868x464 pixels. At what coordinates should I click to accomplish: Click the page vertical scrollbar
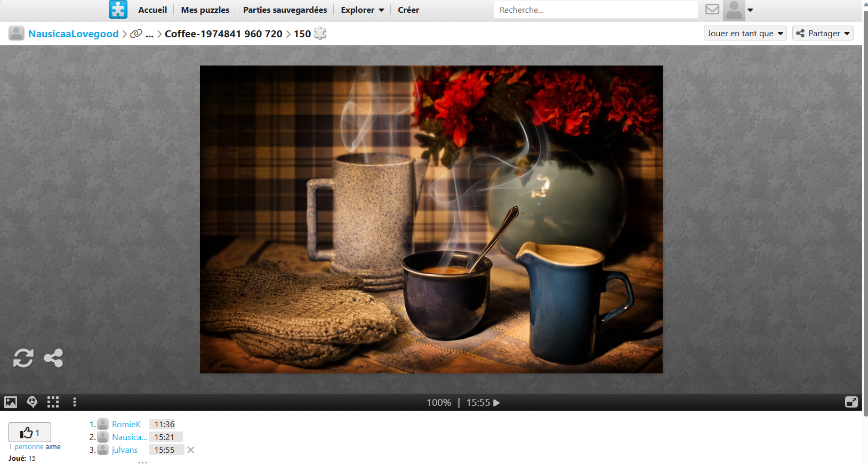865,213
